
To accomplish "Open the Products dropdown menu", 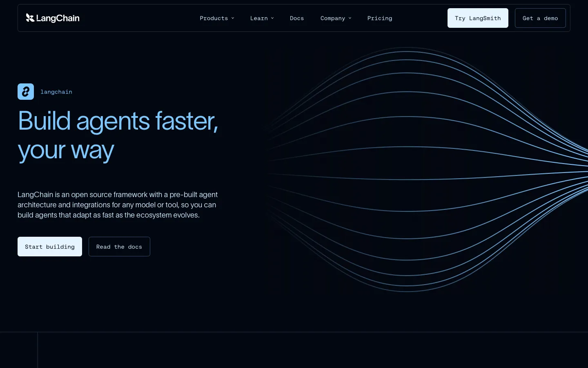I will click(217, 18).
